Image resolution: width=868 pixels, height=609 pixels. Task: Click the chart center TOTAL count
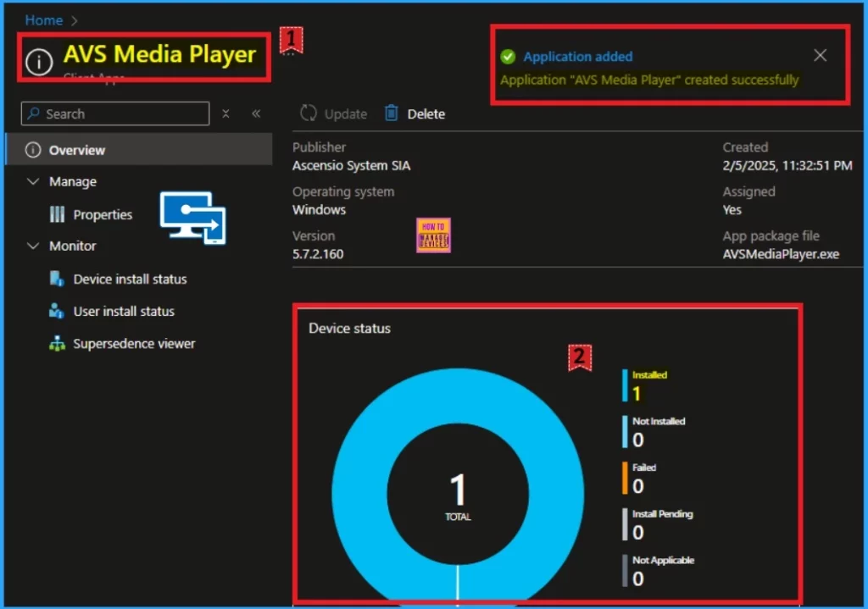pyautogui.click(x=458, y=496)
